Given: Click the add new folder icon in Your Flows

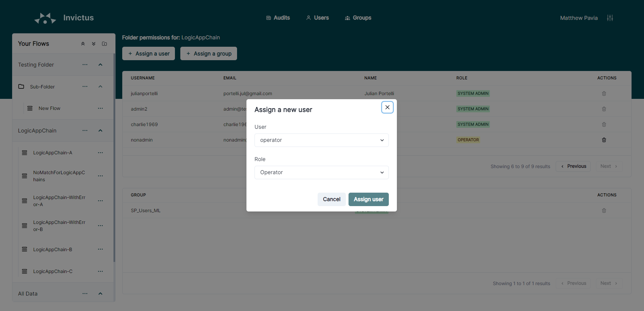Looking at the screenshot, I should point(104,44).
